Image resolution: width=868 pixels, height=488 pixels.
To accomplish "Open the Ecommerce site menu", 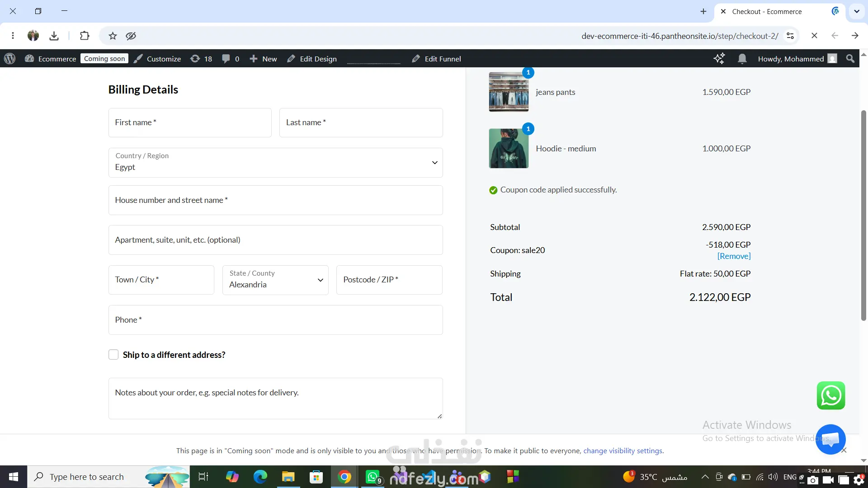I will coord(51,59).
